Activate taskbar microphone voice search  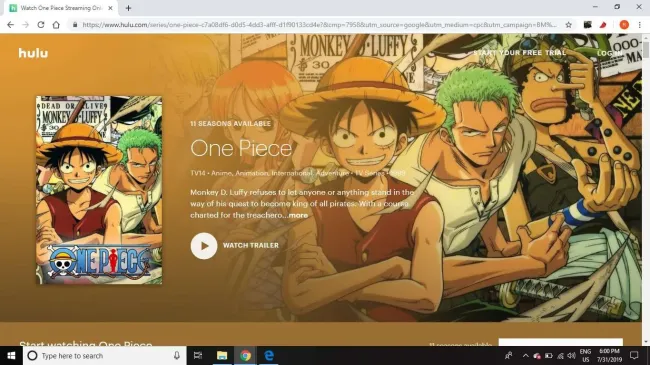(177, 355)
